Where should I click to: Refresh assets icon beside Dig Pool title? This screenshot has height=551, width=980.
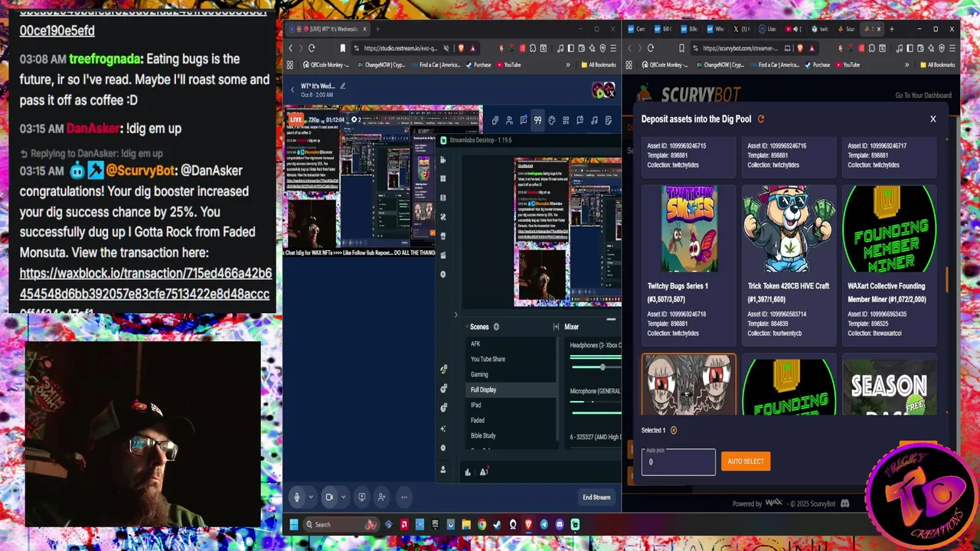click(x=760, y=119)
